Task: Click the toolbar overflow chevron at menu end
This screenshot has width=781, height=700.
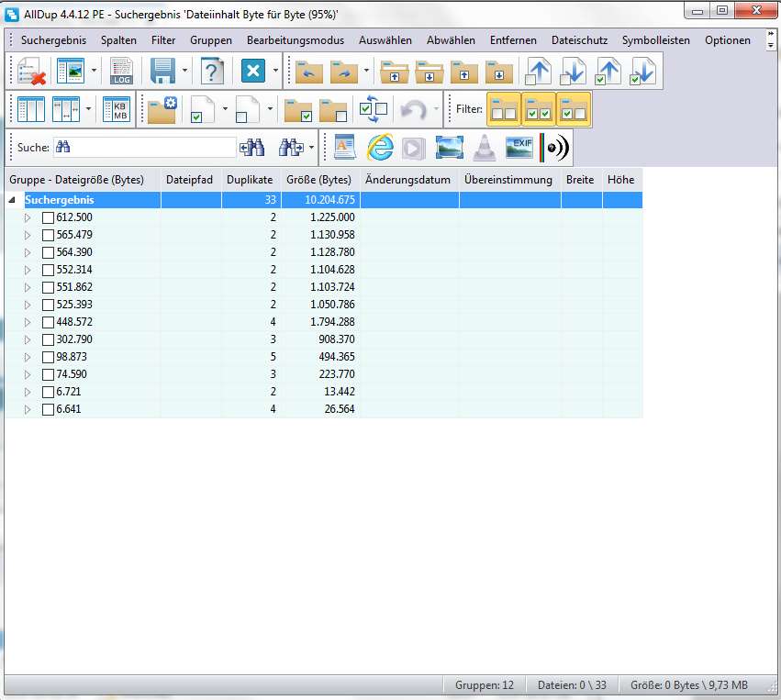Action: coord(771,39)
